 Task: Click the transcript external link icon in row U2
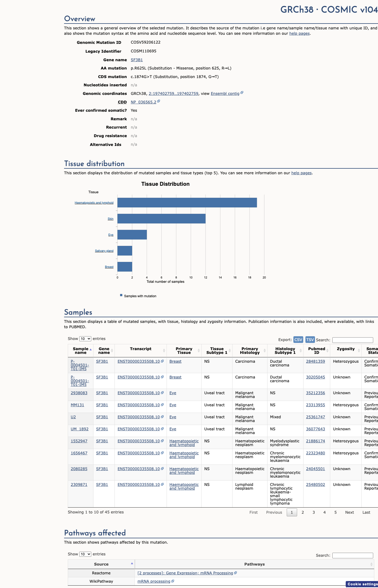pos(162,417)
